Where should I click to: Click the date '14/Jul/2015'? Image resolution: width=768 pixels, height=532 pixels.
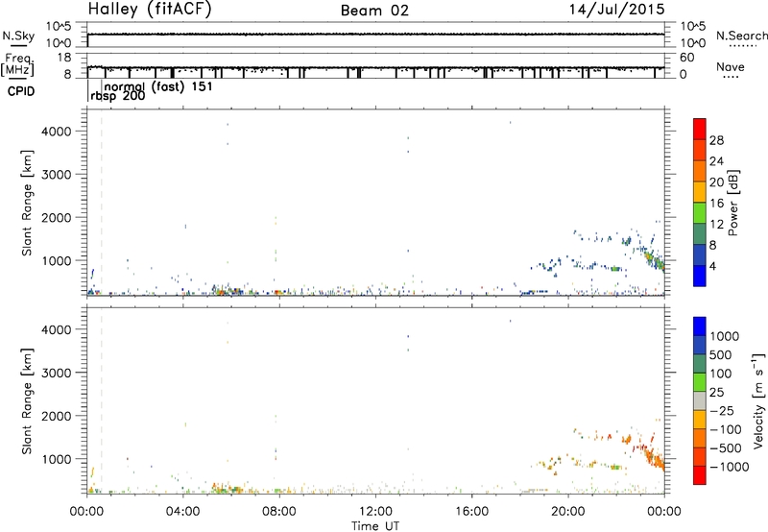pos(616,10)
